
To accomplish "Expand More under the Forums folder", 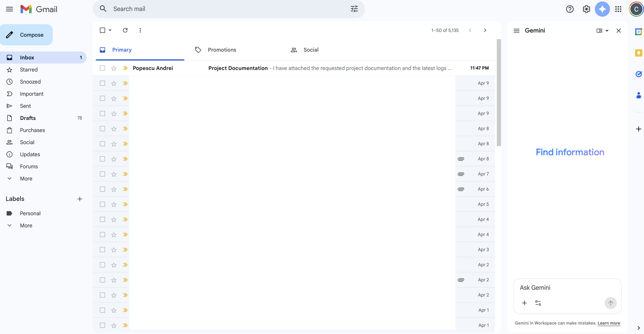I will tap(26, 179).
